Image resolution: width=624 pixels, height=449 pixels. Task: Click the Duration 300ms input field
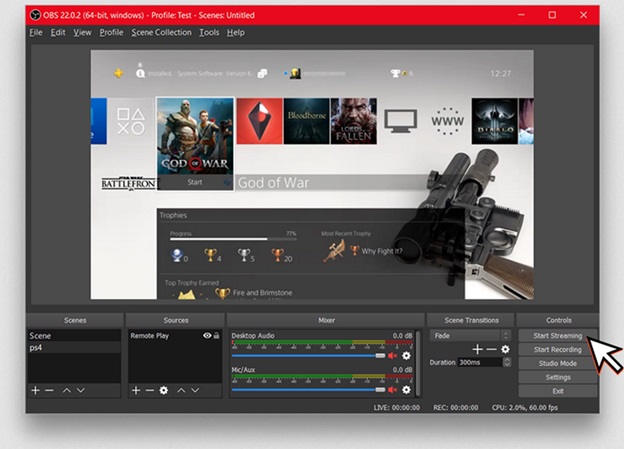tap(480, 363)
